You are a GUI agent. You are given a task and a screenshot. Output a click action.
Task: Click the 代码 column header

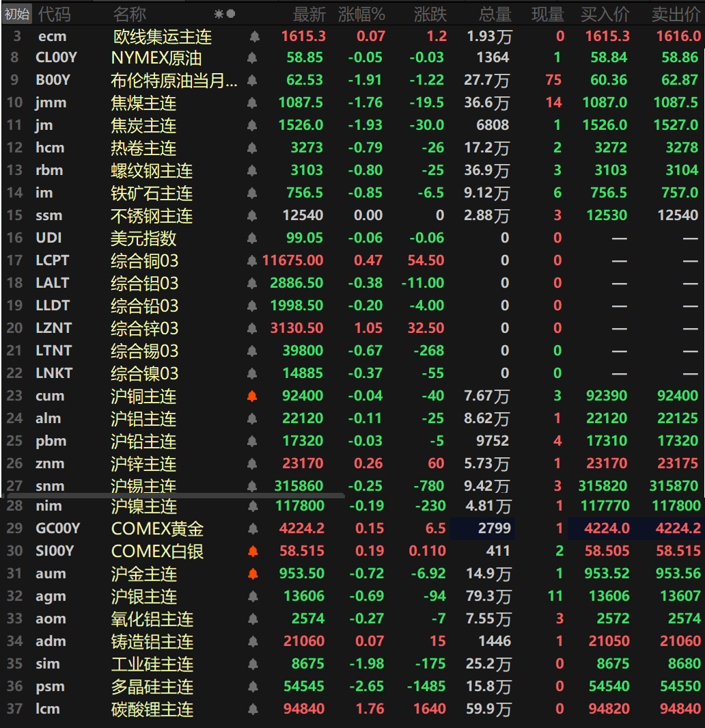pyautogui.click(x=54, y=14)
